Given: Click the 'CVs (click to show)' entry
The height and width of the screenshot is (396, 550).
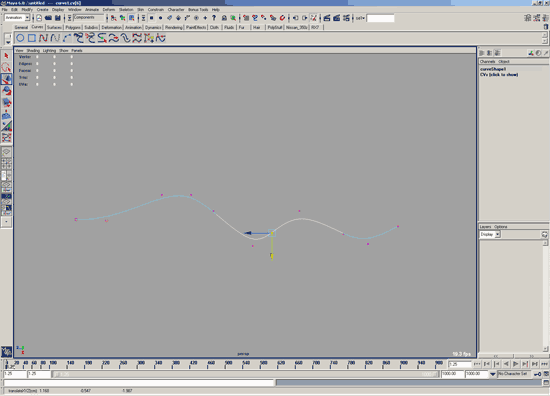Looking at the screenshot, I should 499,75.
